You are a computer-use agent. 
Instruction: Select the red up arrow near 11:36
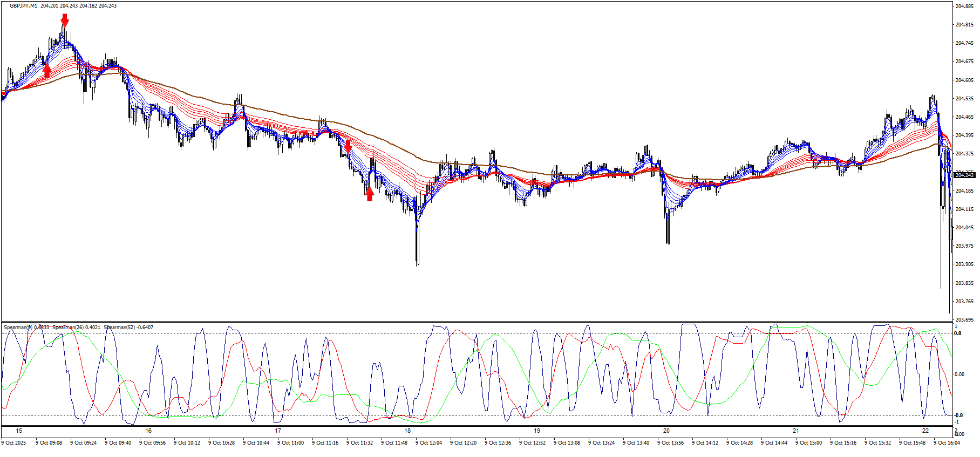point(370,194)
